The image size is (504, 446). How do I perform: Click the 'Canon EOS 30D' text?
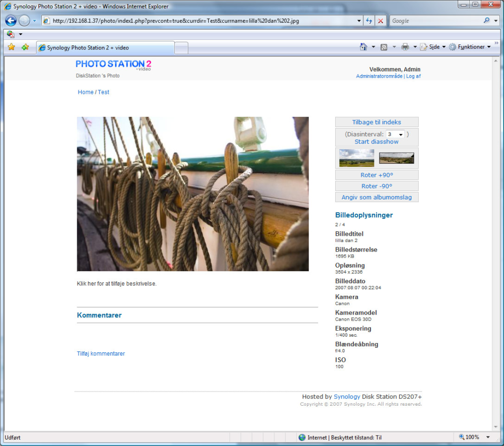[353, 320]
